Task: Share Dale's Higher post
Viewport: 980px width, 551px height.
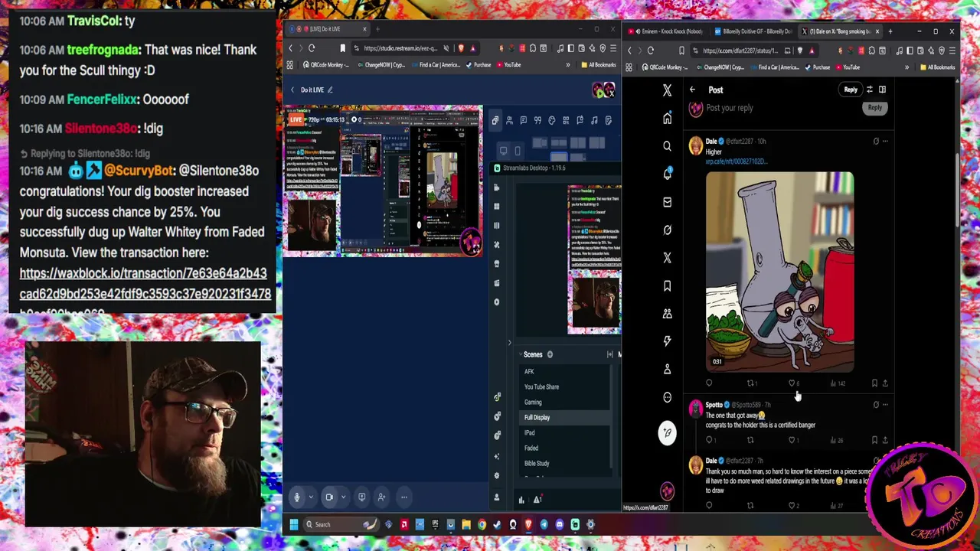Action: pyautogui.click(x=885, y=383)
